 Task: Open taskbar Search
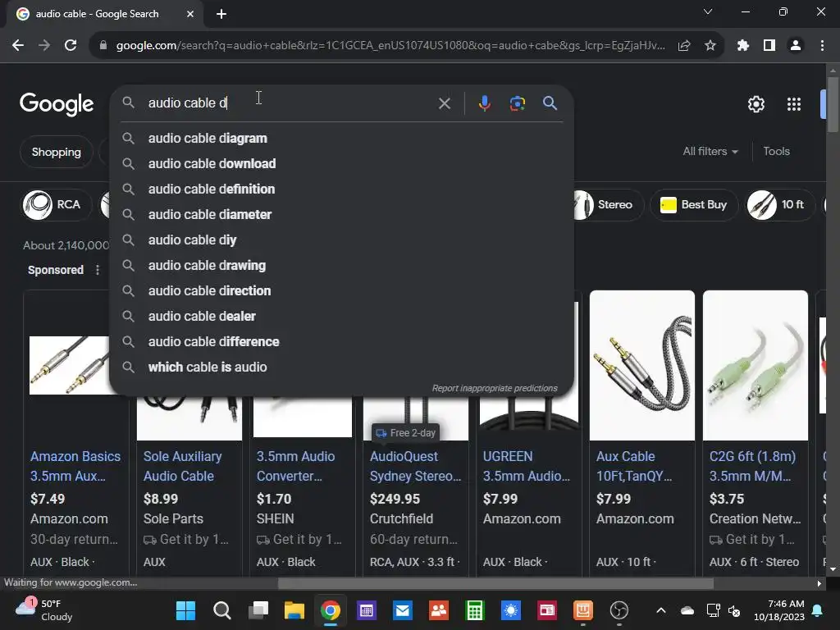(x=221, y=610)
